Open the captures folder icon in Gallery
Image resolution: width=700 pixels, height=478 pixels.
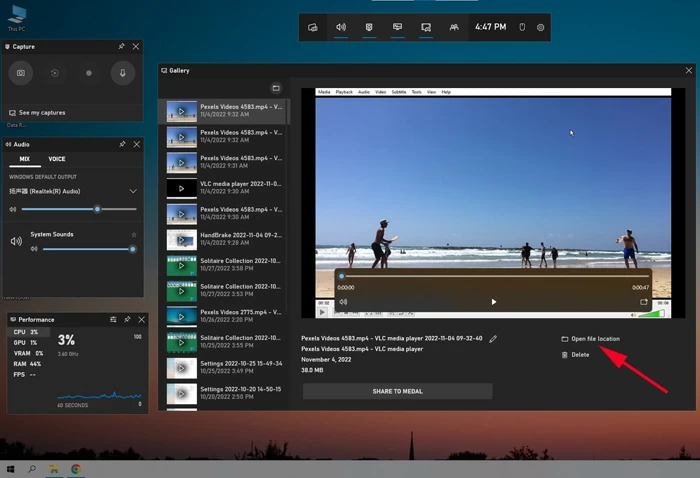coord(276,88)
